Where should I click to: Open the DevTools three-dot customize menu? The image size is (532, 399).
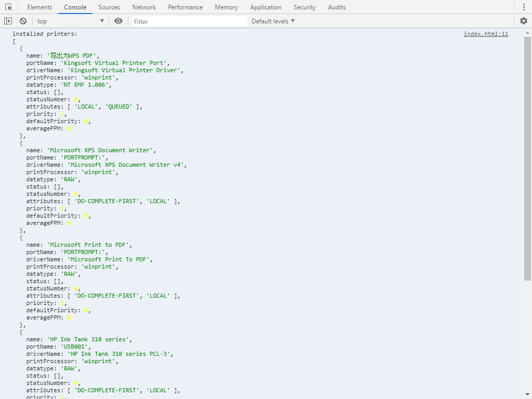click(524, 7)
